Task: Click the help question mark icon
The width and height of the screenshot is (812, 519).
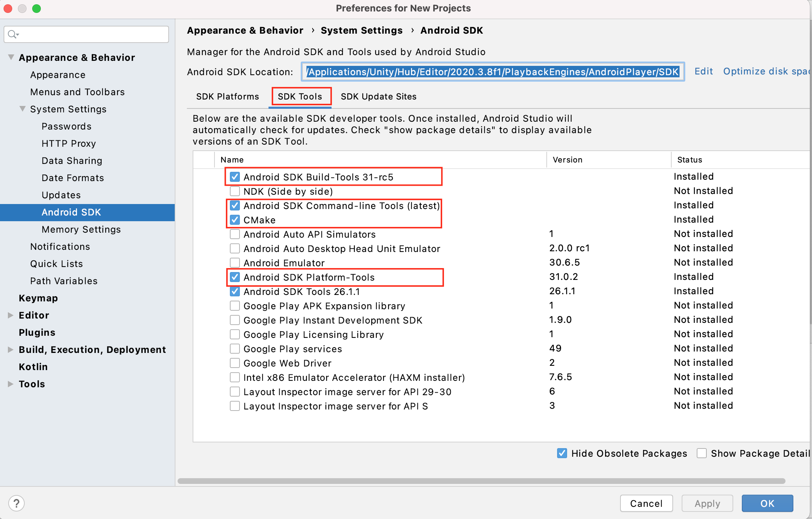Action: coord(16,503)
